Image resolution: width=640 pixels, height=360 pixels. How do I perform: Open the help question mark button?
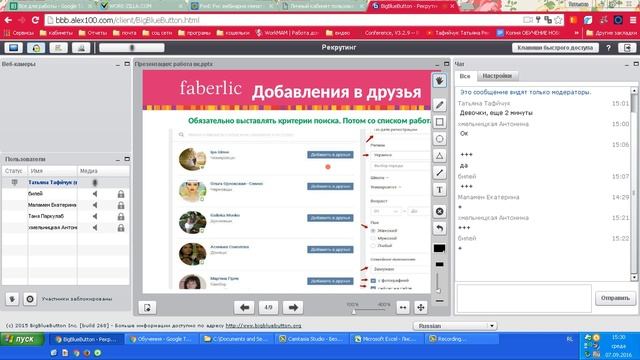(x=608, y=48)
